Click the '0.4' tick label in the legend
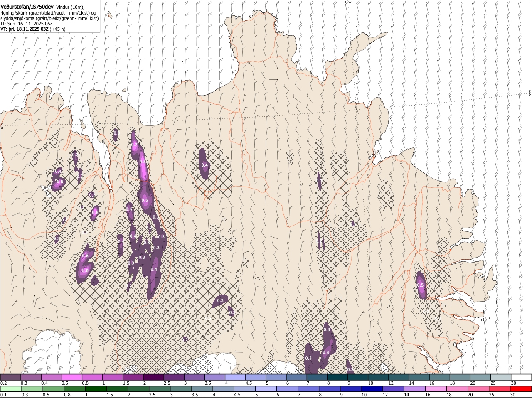This screenshot has height=398, width=532. [44, 383]
